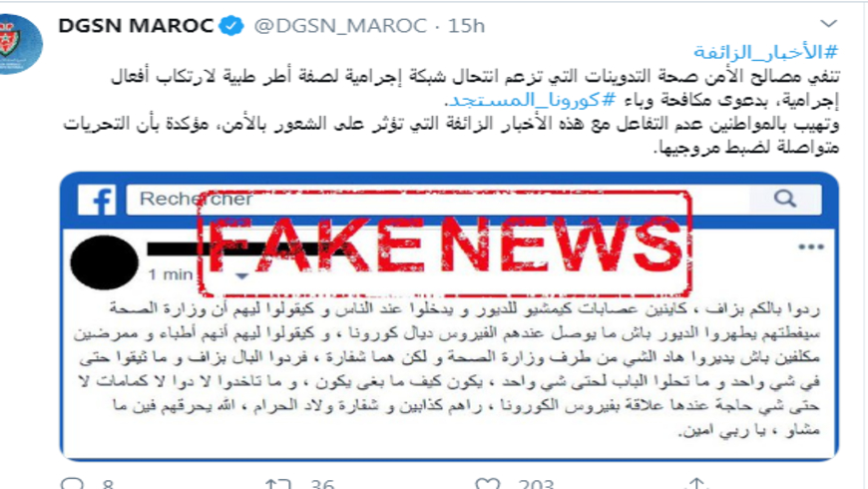Open the corona hashtag link
Image resolution: width=868 pixels, height=489 pixels.
coord(531,100)
